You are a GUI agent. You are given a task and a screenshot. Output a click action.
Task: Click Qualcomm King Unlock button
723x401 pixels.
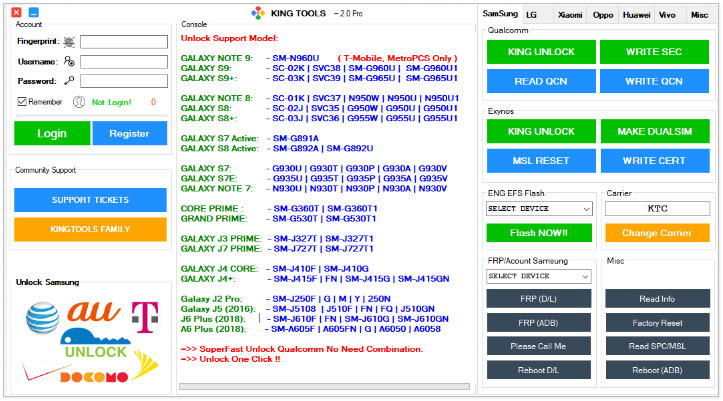pyautogui.click(x=541, y=52)
